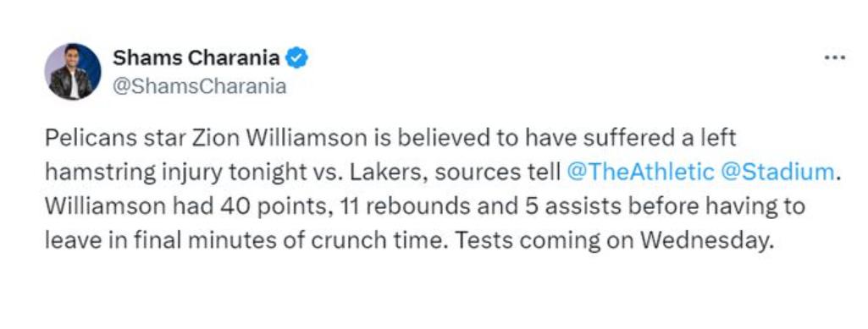Click the blue verified badge icon
Image resolution: width=868 pixels, height=329 pixels.
pyautogui.click(x=296, y=58)
